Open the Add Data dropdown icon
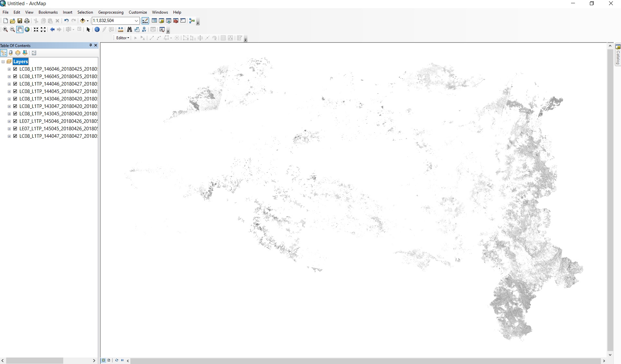621x364 pixels. [x=87, y=20]
